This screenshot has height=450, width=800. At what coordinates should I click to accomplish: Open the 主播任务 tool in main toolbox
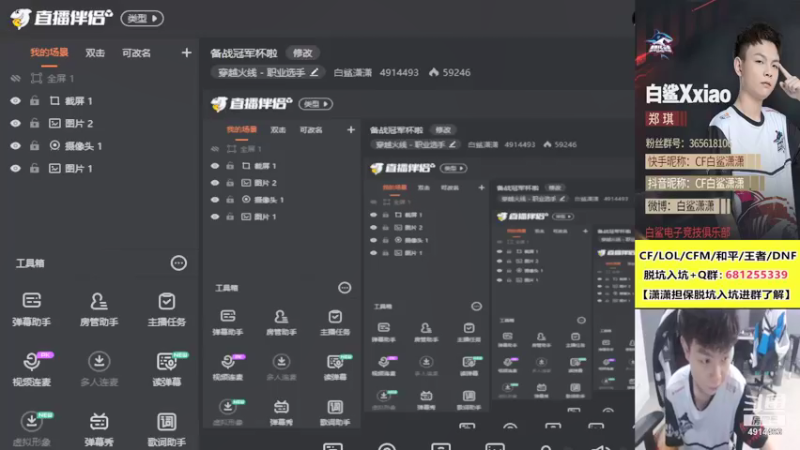[x=166, y=308]
